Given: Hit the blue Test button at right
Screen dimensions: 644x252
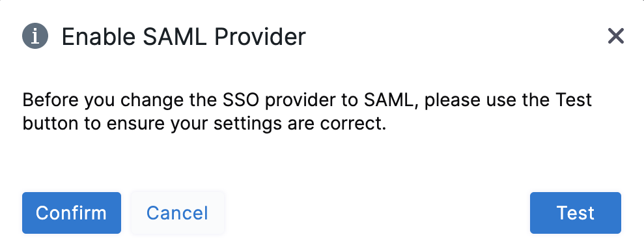Looking at the screenshot, I should point(576,212).
